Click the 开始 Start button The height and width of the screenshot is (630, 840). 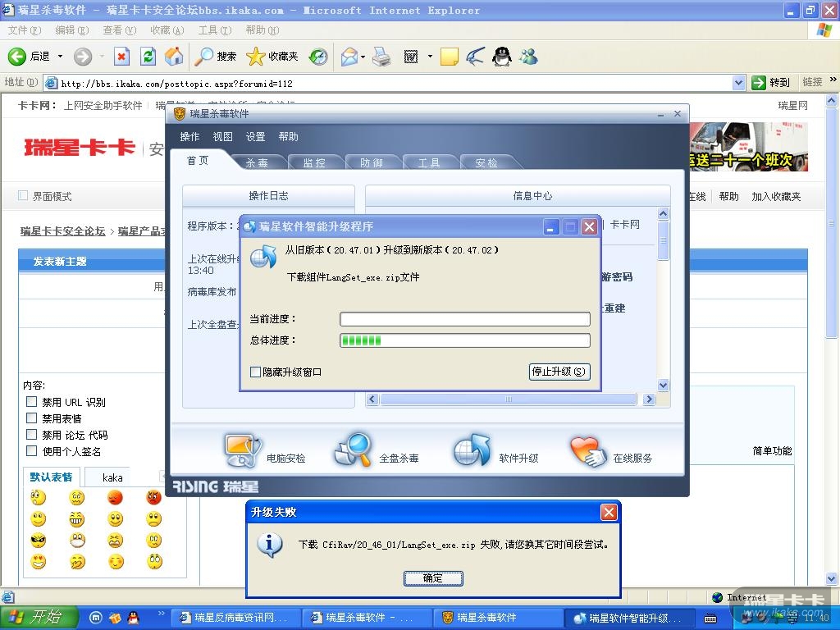tap(38, 618)
